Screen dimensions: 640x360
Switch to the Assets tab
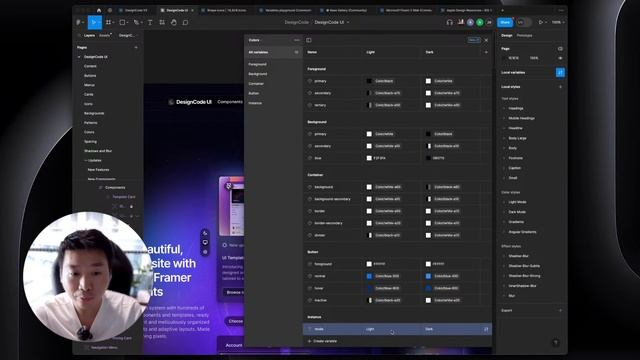104,36
